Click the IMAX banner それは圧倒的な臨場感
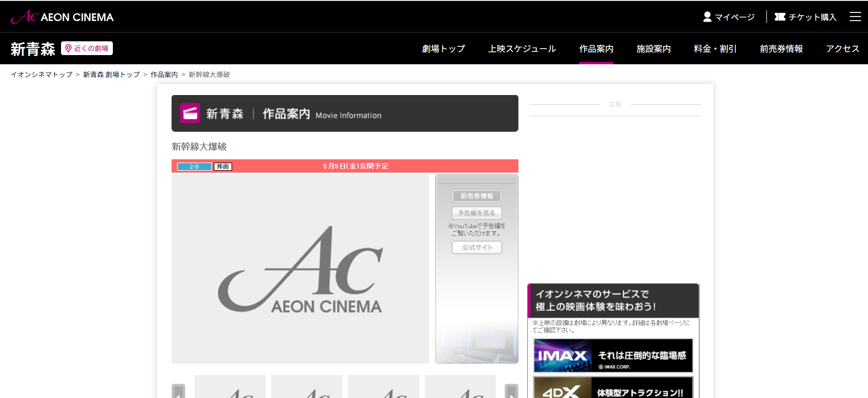 click(613, 356)
